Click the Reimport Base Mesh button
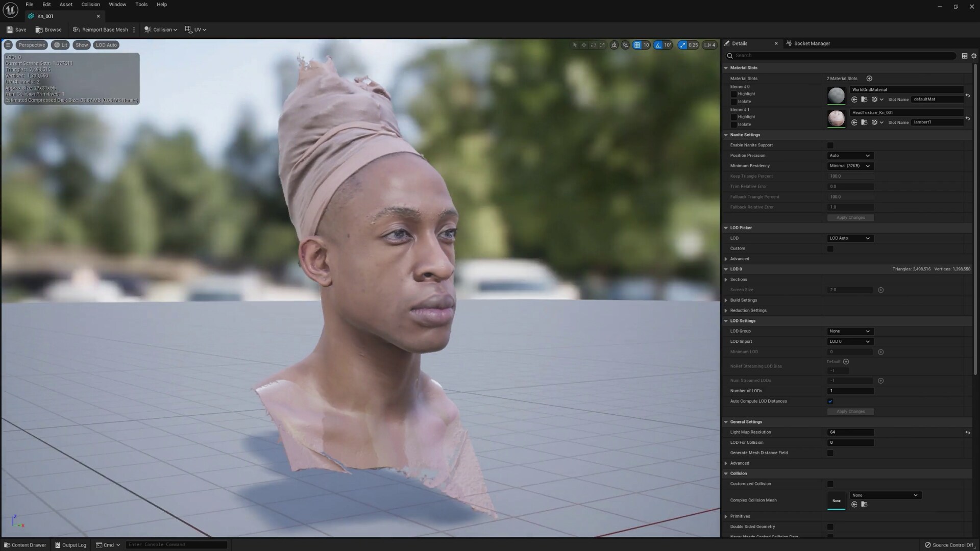980x551 pixels. click(x=101, y=30)
